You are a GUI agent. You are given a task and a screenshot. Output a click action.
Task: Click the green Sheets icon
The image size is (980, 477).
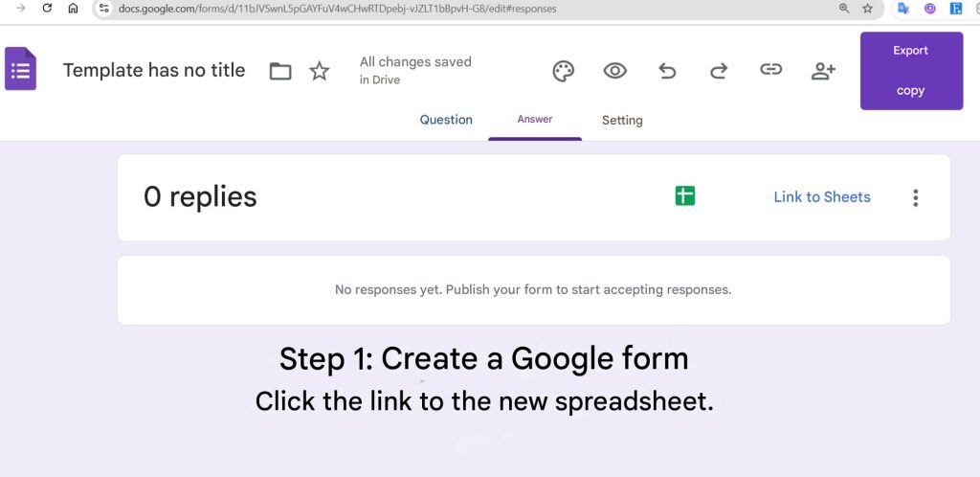tap(684, 196)
